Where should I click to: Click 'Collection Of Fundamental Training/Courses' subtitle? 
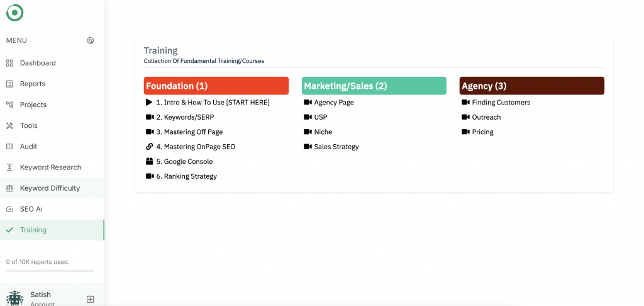tap(204, 61)
